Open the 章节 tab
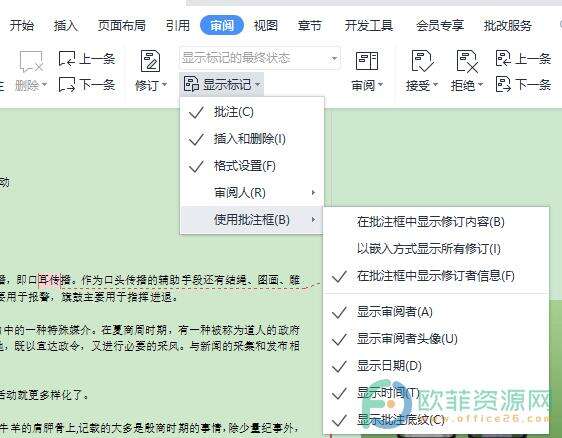This screenshot has width=562, height=438. click(310, 25)
